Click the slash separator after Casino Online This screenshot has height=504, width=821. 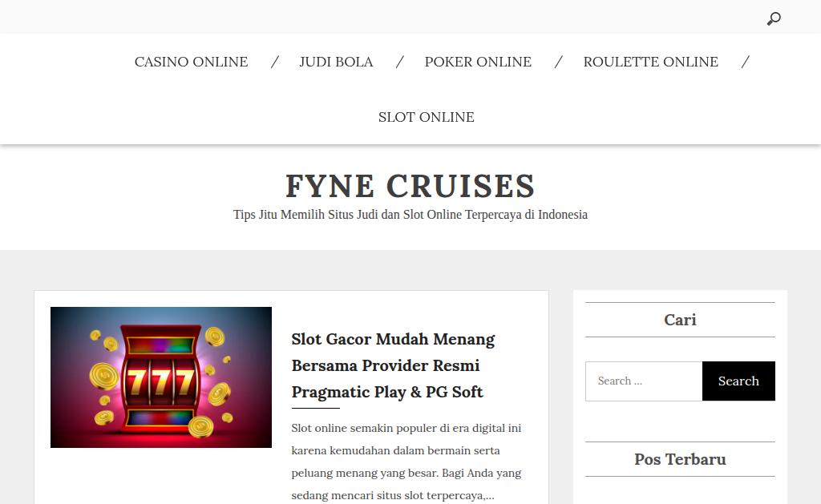pyautogui.click(x=274, y=62)
